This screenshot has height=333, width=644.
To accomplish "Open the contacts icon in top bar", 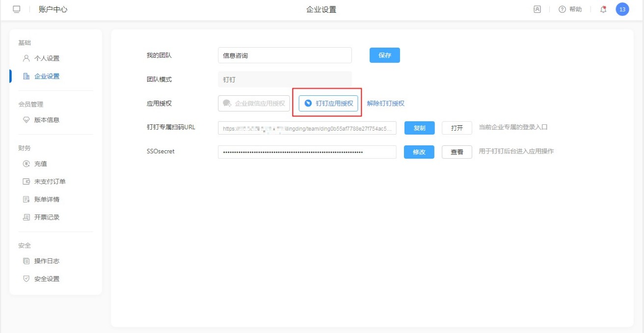I will tap(537, 9).
